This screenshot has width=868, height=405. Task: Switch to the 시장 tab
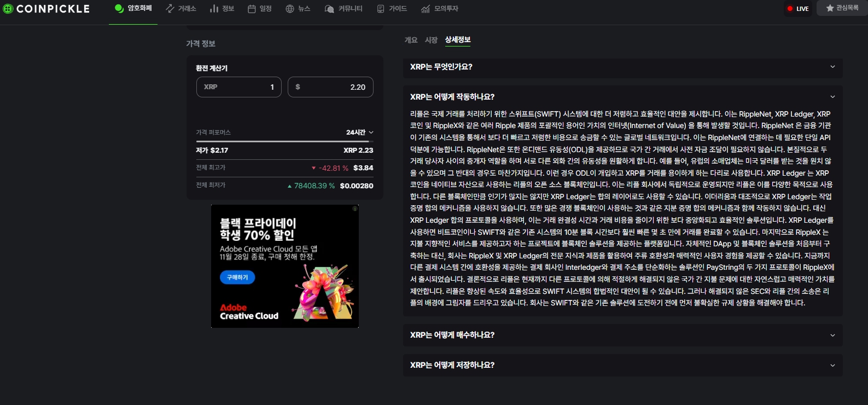coord(431,40)
